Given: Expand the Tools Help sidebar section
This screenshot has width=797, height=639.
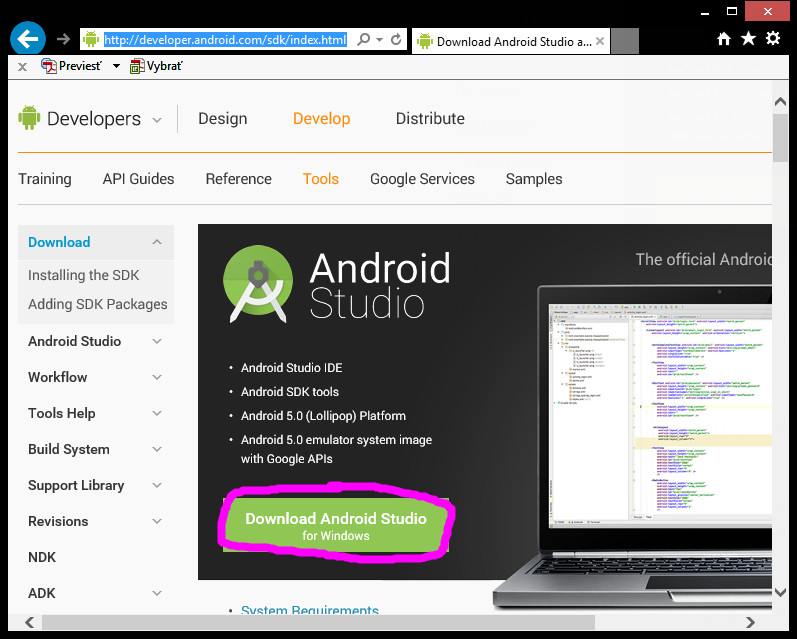Looking at the screenshot, I should [x=157, y=413].
